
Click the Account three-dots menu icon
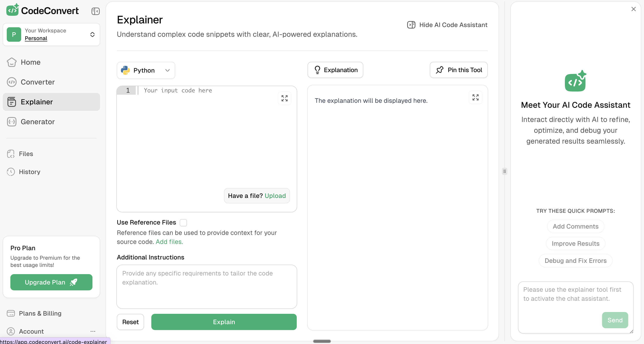point(93,331)
